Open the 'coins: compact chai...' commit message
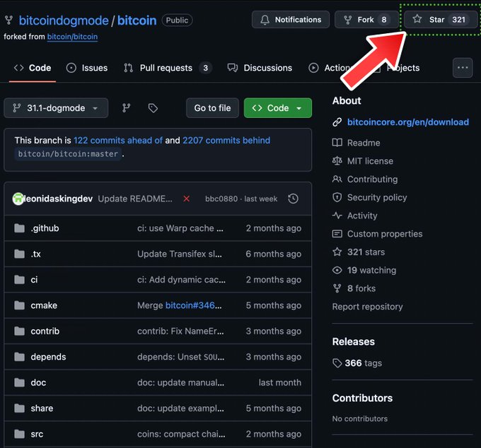This screenshot has height=448, width=481. coord(181,434)
